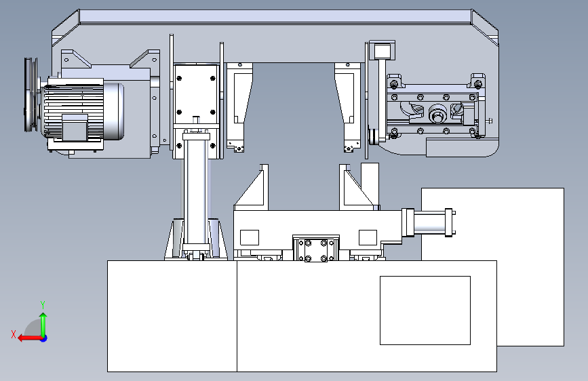
Task: Select the small inner rectangle panel on the base
Action: click(425, 310)
